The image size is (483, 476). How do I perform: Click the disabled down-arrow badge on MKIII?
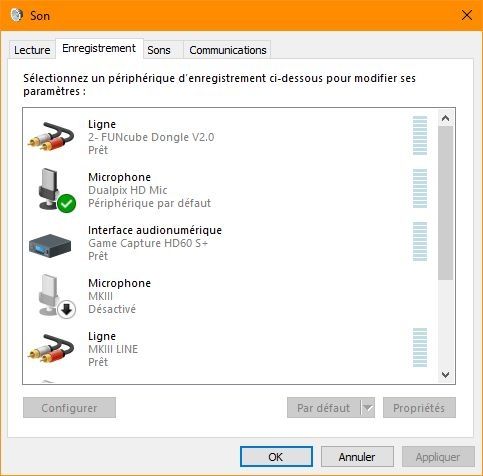(x=66, y=309)
